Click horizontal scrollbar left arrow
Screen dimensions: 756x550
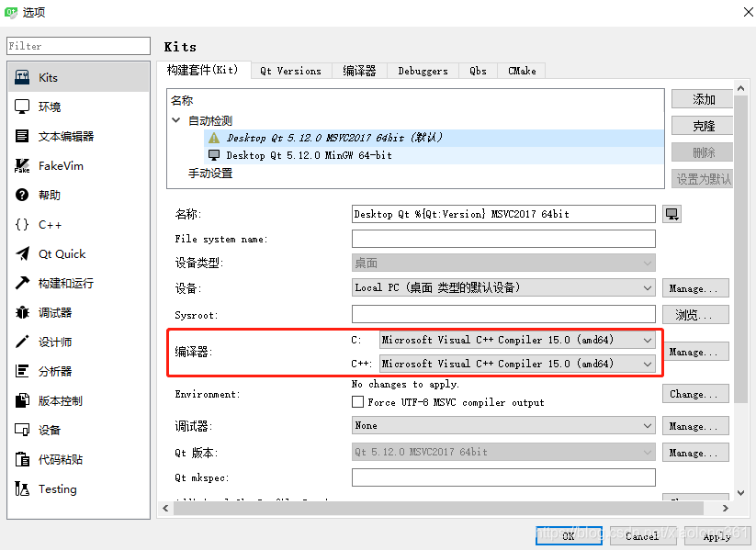[x=165, y=508]
